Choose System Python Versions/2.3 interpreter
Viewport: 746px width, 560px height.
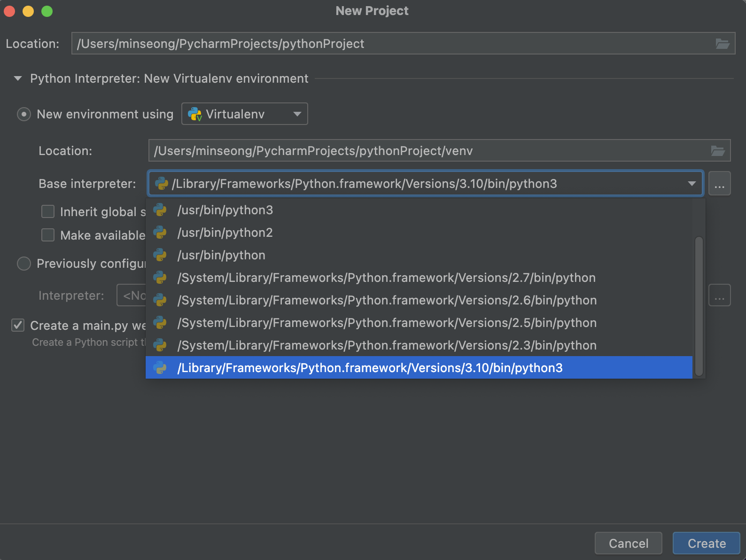pyautogui.click(x=419, y=345)
